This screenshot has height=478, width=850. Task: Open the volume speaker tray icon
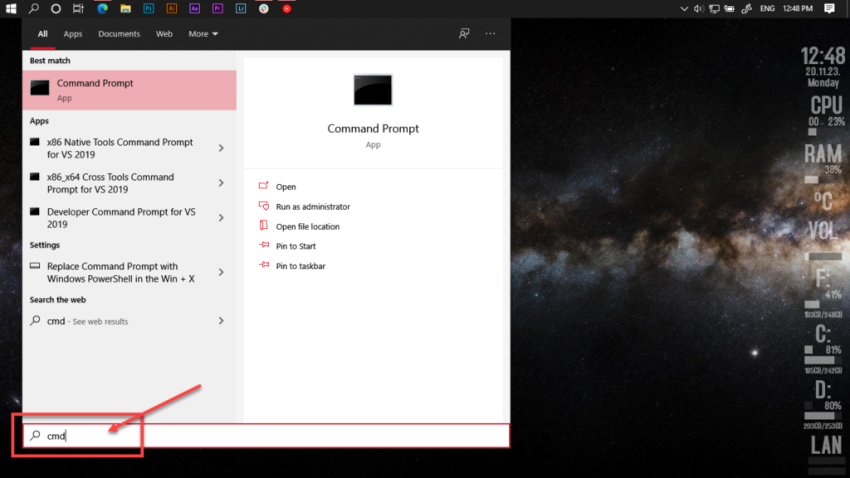[x=699, y=9]
